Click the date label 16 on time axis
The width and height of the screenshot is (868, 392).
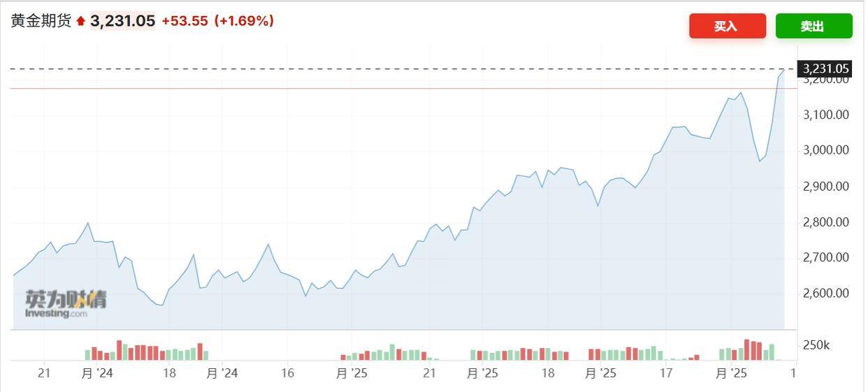(x=287, y=374)
